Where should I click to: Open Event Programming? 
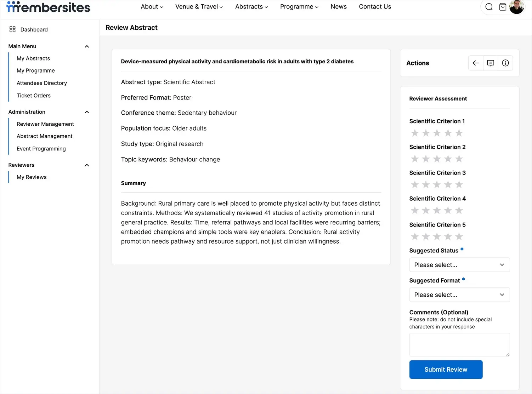pyautogui.click(x=41, y=149)
